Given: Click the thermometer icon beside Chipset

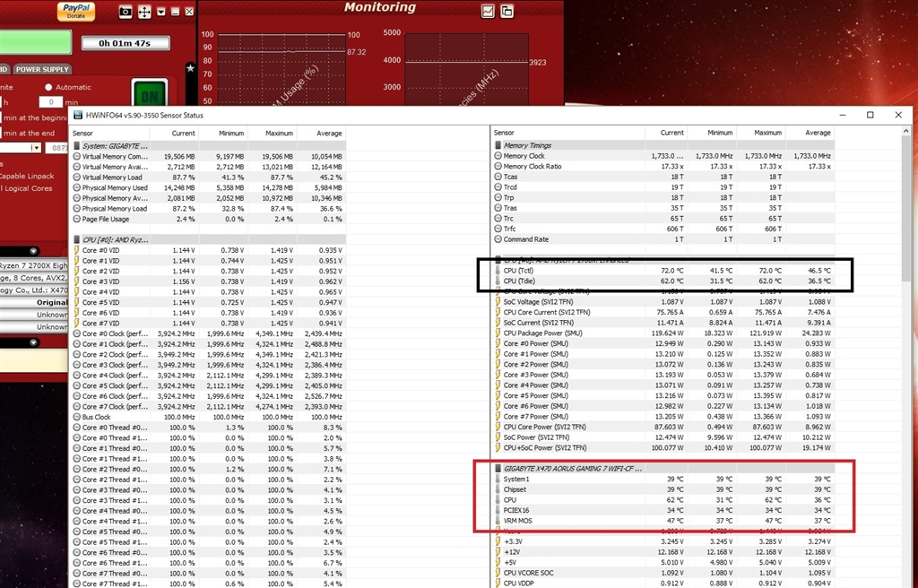Looking at the screenshot, I should tap(498, 489).
